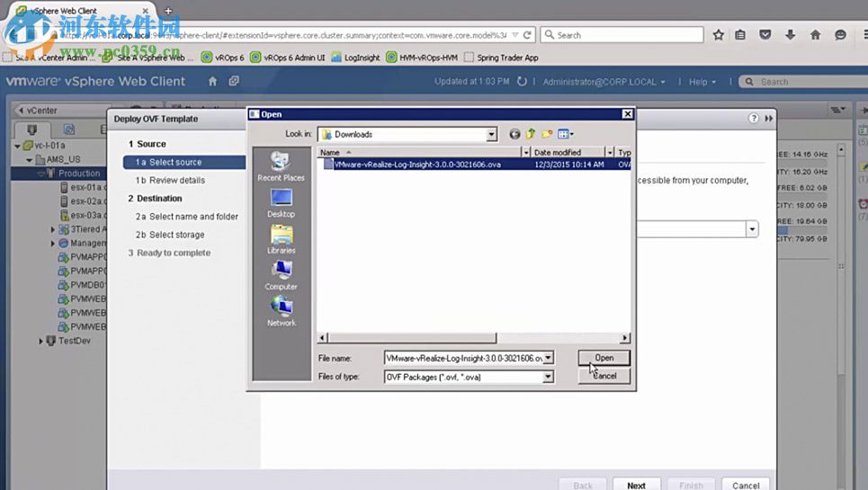868x490 pixels.
Task: Refresh the vSphere client data
Action: 522,81
